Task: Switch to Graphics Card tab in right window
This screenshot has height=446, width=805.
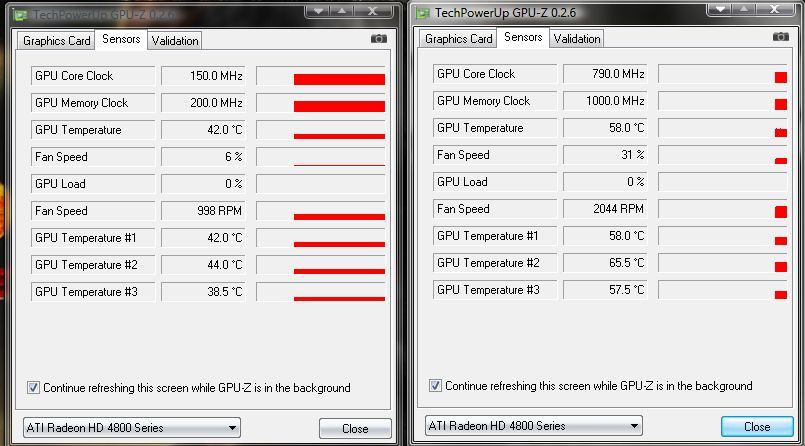Action: pyautogui.click(x=458, y=39)
